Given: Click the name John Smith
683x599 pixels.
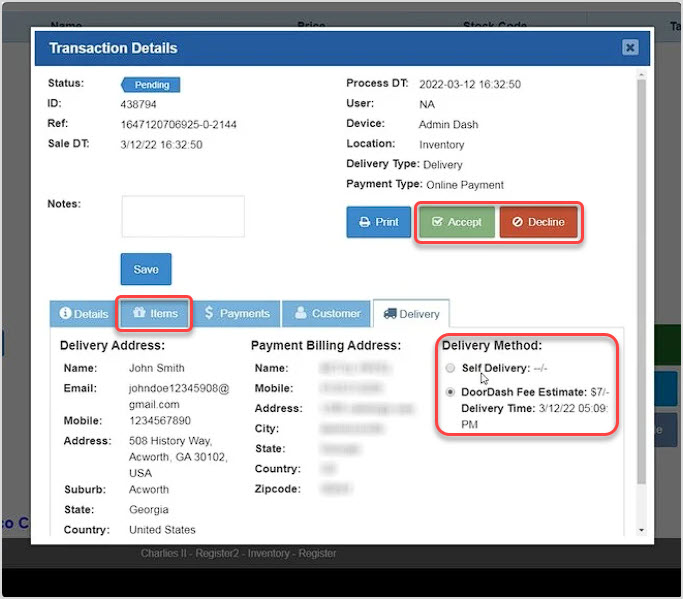Looking at the screenshot, I should click(157, 368).
